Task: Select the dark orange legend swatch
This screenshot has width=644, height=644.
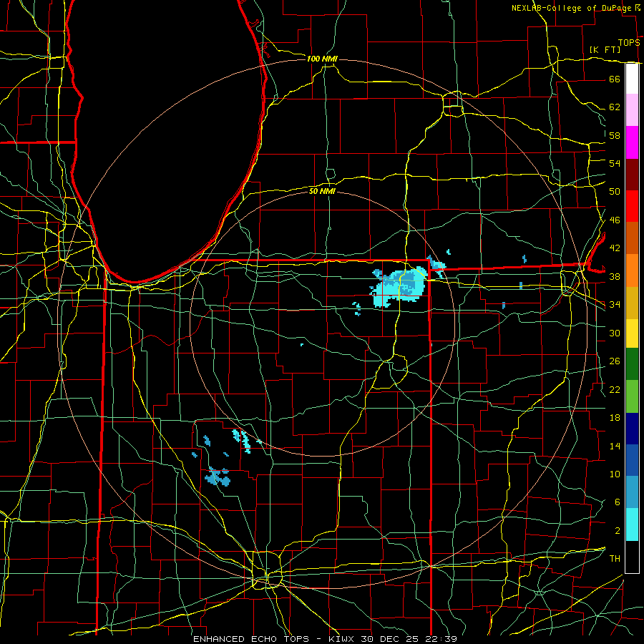Action: (x=632, y=238)
